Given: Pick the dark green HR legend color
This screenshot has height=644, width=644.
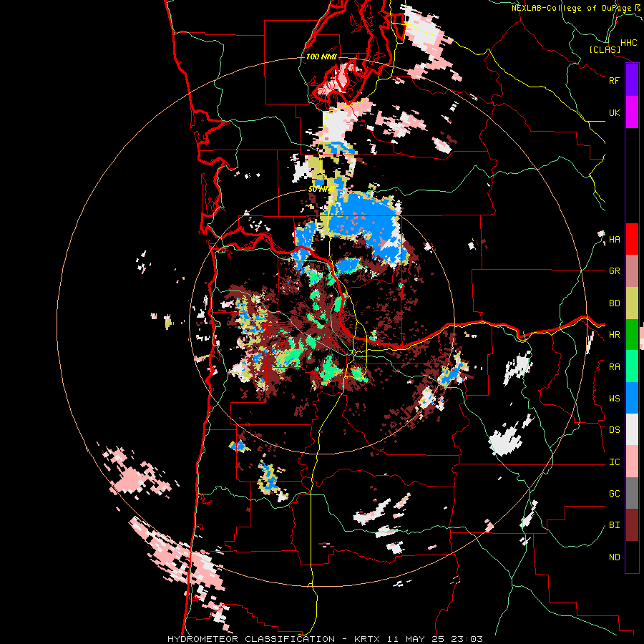Looking at the screenshot, I should click(632, 335).
